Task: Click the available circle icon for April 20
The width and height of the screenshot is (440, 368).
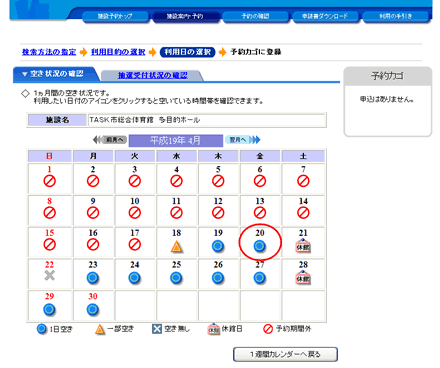Action: [x=260, y=246]
